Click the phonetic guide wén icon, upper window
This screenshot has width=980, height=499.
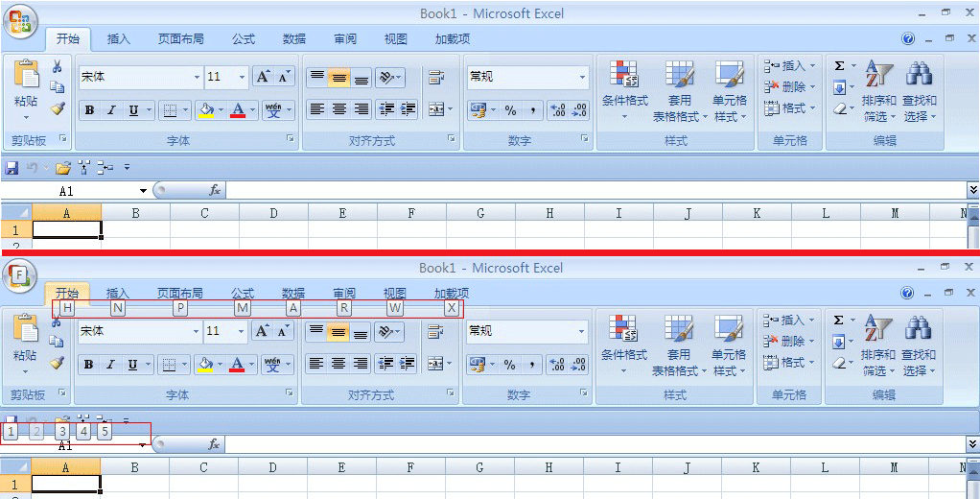273,110
